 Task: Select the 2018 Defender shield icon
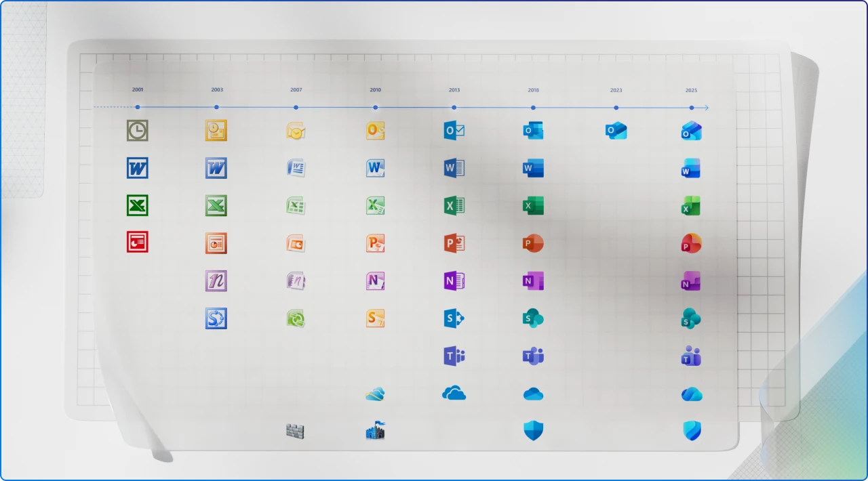(x=533, y=431)
